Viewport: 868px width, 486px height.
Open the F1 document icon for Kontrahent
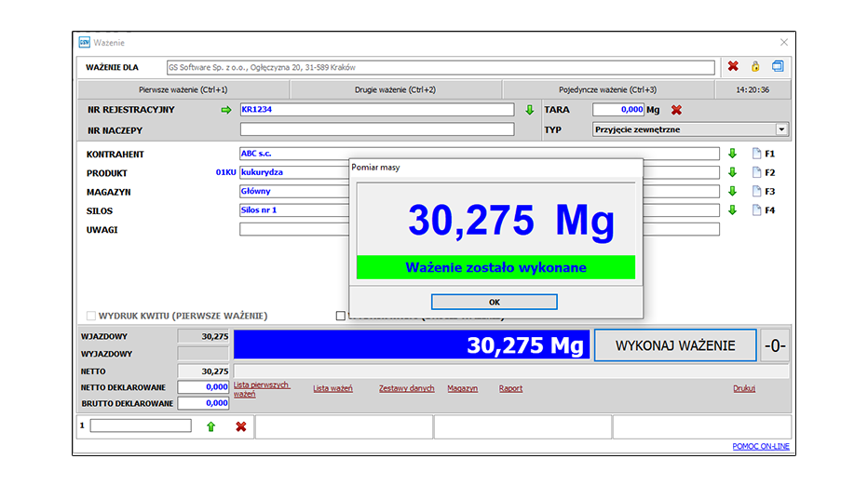(x=757, y=154)
